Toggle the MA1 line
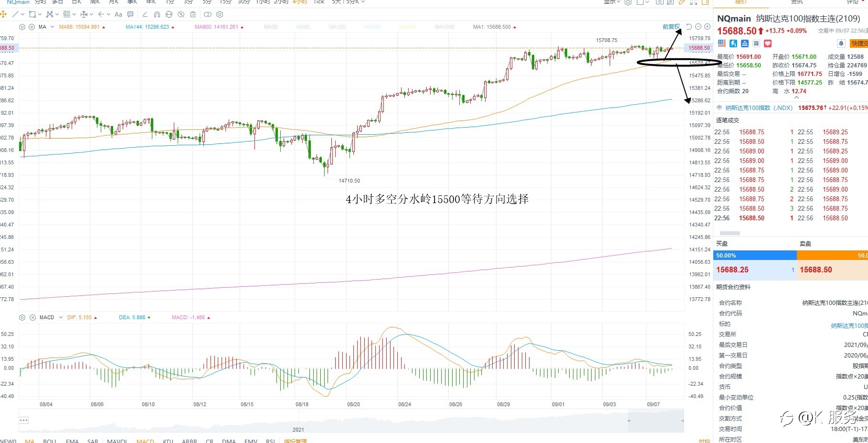Screen dimensions: 868x443 (495, 27)
